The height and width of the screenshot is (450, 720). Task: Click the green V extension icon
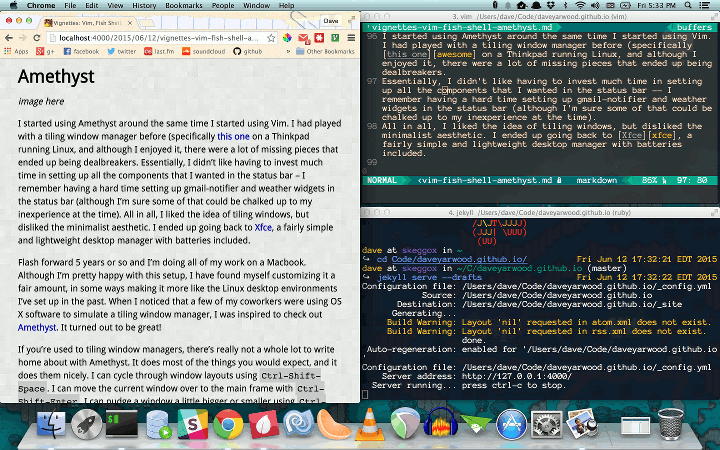(335, 38)
